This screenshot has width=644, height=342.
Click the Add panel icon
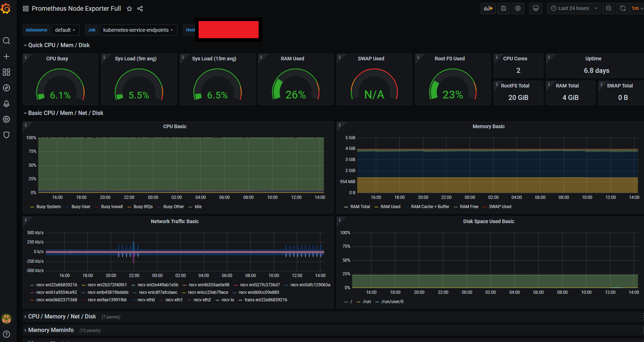[x=488, y=8]
